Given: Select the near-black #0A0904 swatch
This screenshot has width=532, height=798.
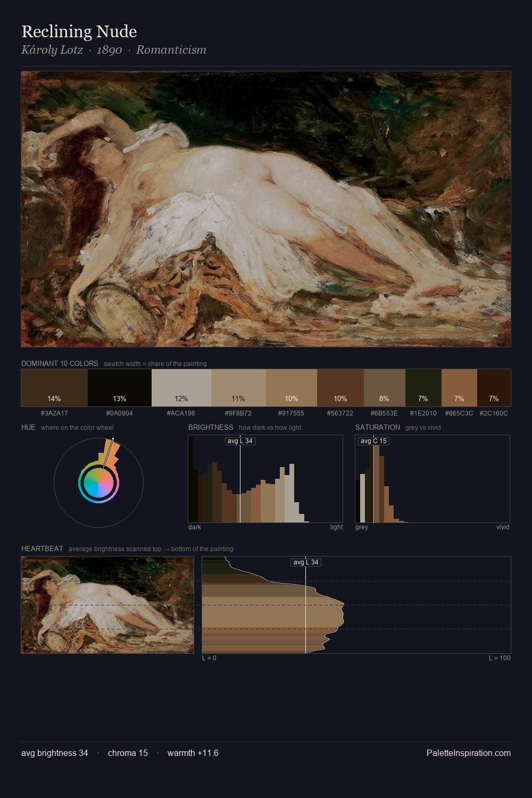Looking at the screenshot, I should pyautogui.click(x=120, y=388).
